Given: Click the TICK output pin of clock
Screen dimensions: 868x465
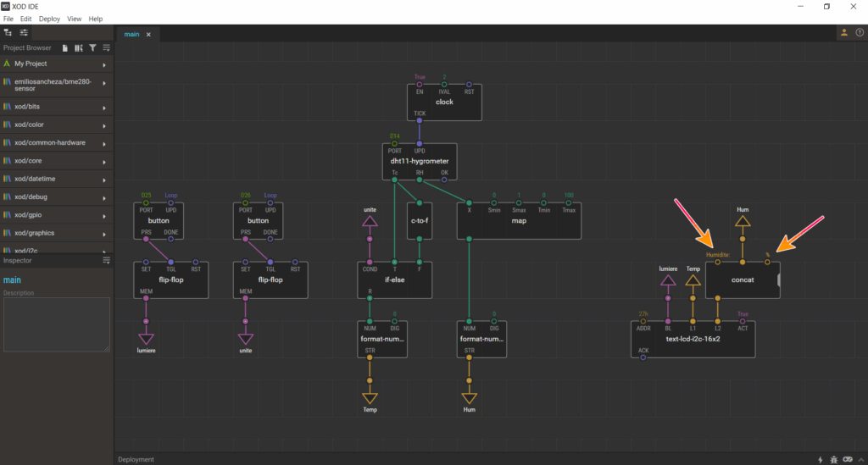Looking at the screenshot, I should pos(419,120).
